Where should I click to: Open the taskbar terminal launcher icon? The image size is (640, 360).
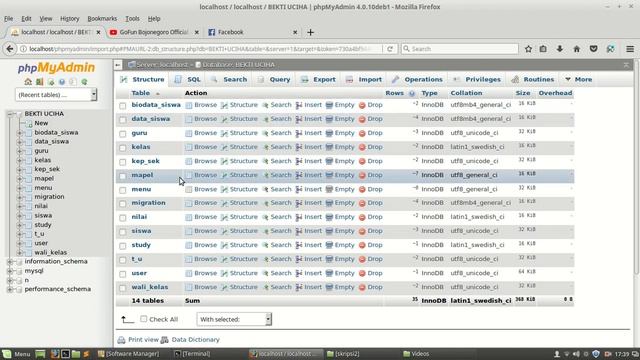point(65,354)
